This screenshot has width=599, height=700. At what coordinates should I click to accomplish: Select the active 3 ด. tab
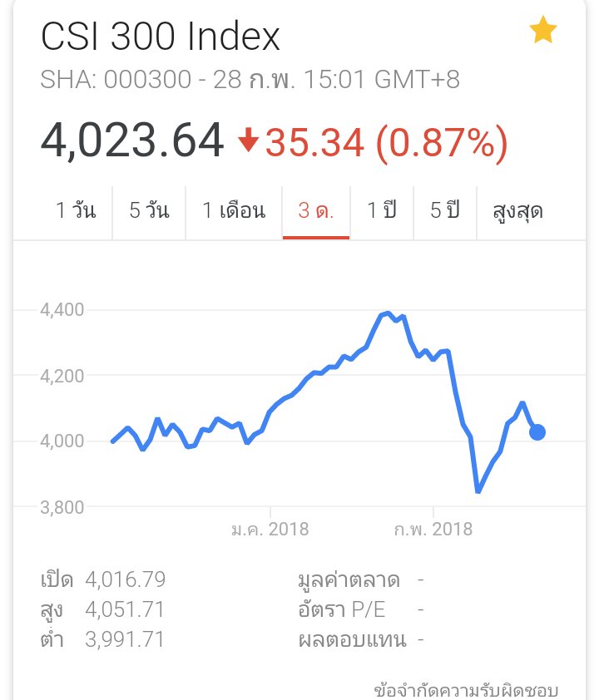(316, 210)
